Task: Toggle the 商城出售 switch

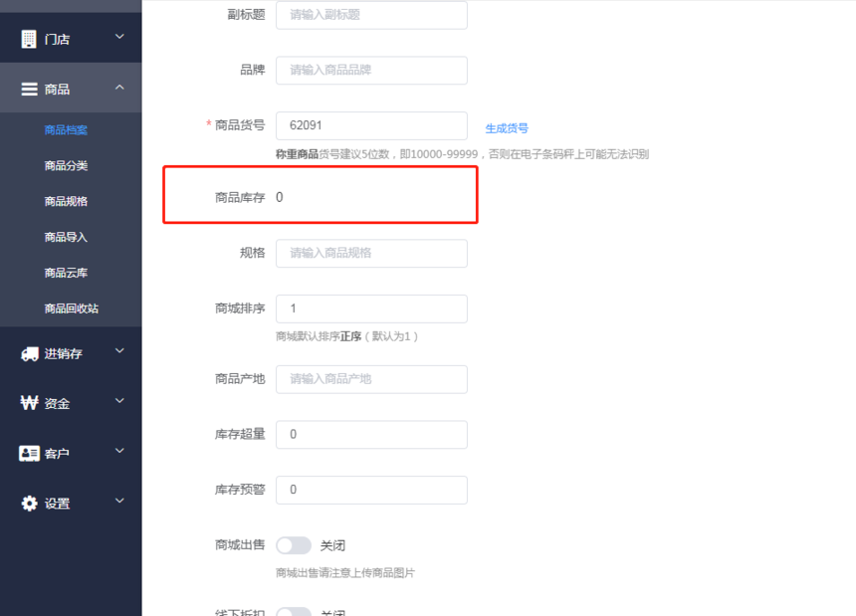Action: coord(294,545)
